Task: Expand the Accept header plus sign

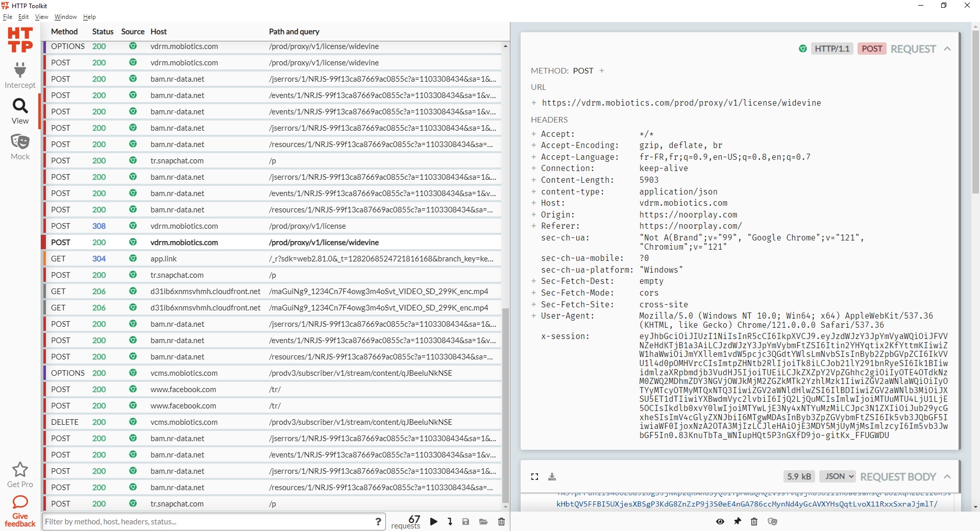Action: coord(534,134)
